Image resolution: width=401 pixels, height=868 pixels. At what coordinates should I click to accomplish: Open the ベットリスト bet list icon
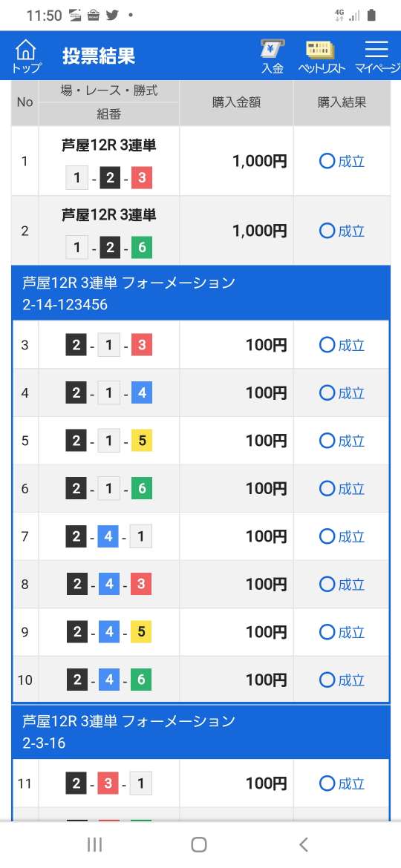(x=322, y=56)
